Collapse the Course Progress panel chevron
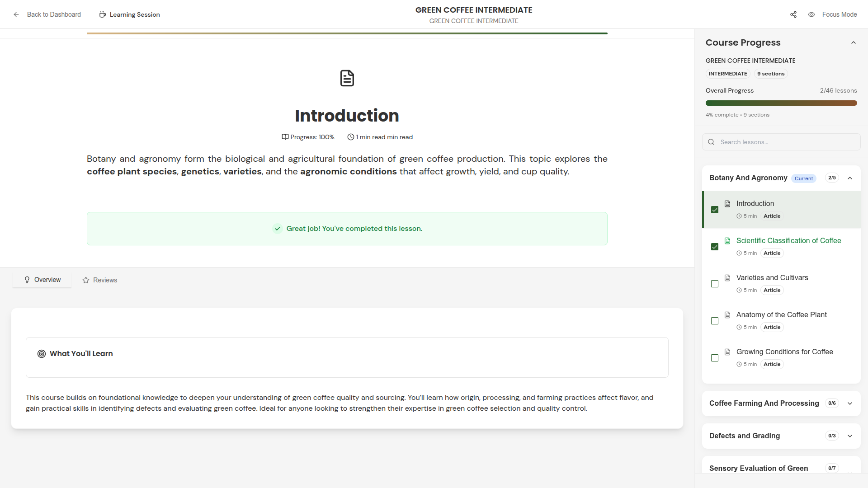868x488 pixels. click(854, 42)
